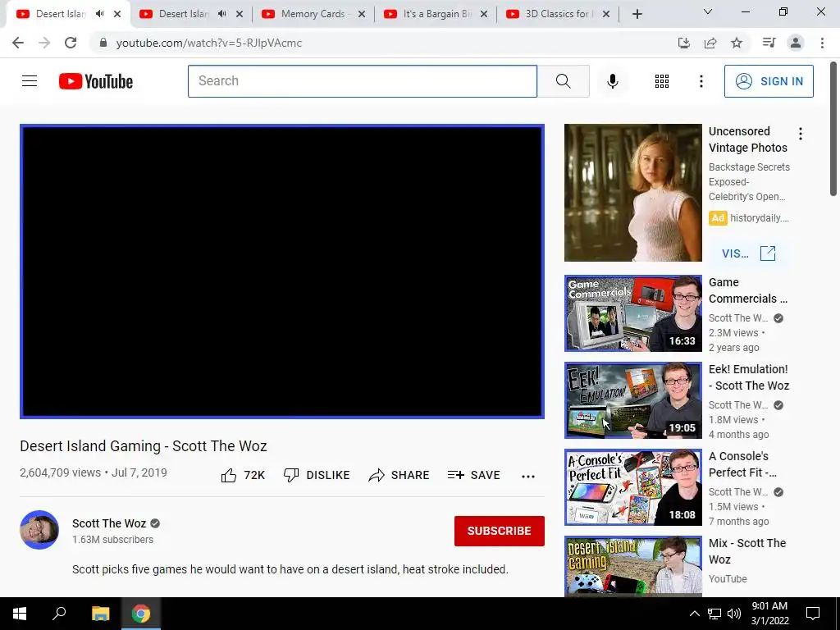Click the page vertical scrollbar
Image resolution: width=840 pixels, height=630 pixels.
click(x=833, y=129)
